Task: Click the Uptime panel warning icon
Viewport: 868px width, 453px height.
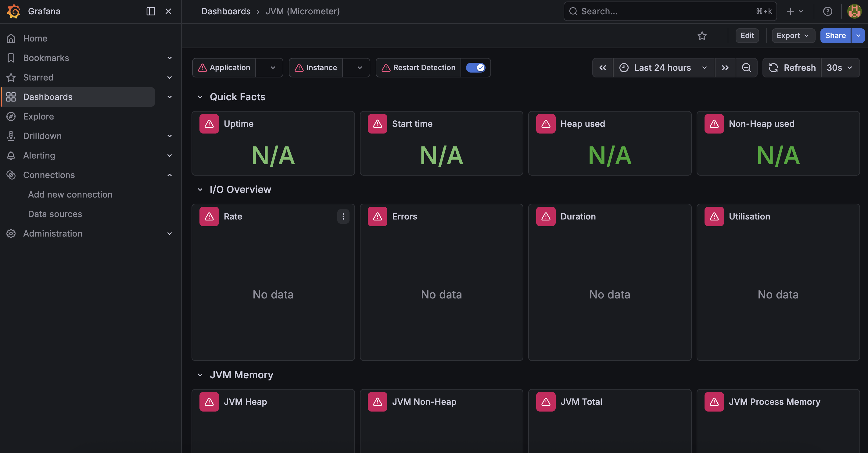Action: (x=209, y=124)
